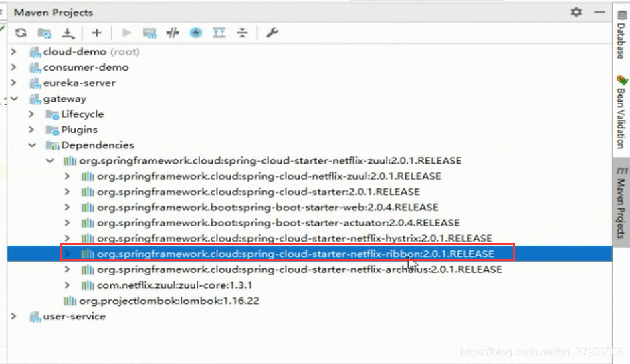Click the eureka-server Maven module icon

[35, 83]
